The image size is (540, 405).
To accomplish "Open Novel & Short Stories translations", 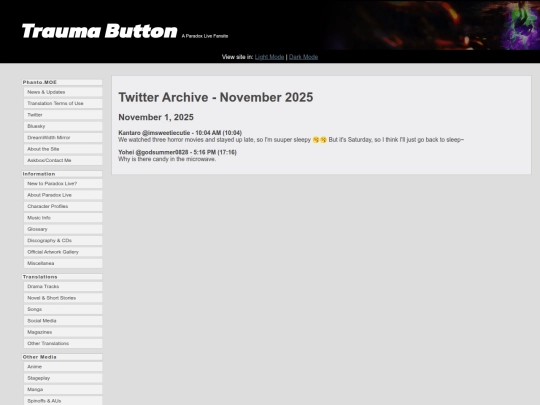I will pos(63,298).
